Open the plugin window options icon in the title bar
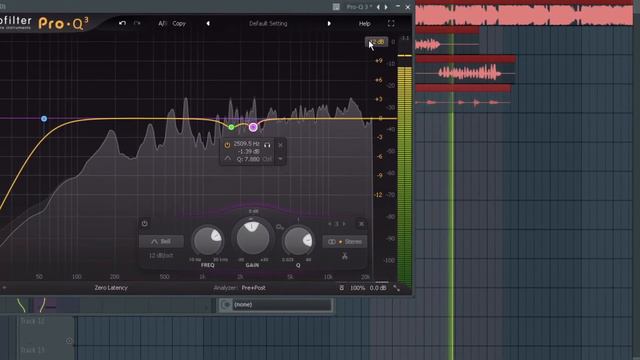640x360 pixels. pyautogui.click(x=336, y=7)
